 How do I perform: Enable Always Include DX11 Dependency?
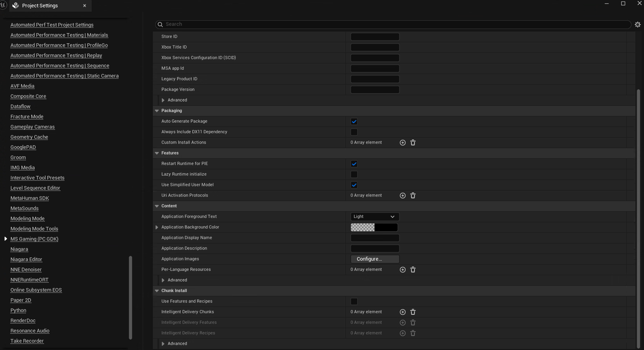[x=354, y=132]
